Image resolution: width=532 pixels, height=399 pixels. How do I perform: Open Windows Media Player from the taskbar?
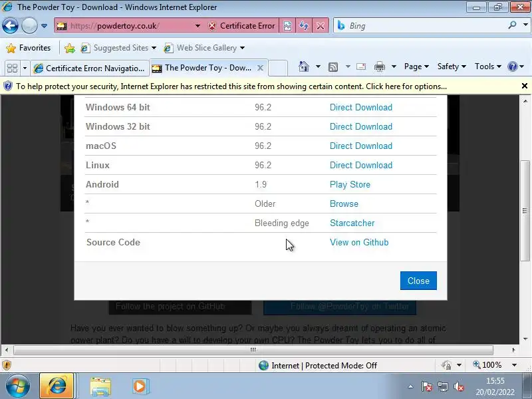[x=140, y=386]
